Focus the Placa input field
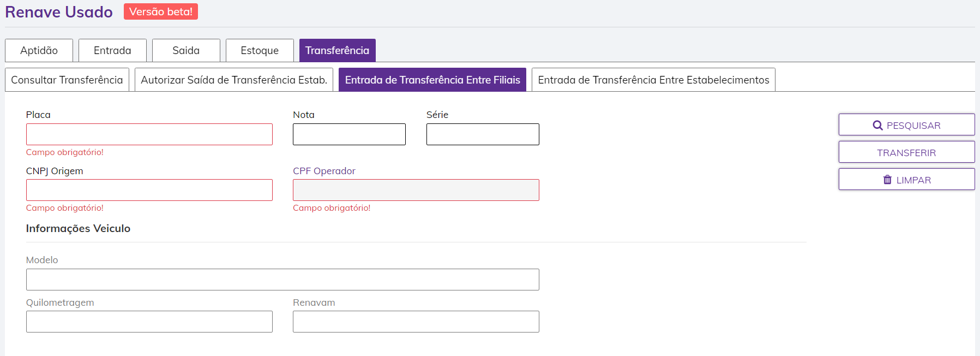Viewport: 980px width, 356px height. 149,134
